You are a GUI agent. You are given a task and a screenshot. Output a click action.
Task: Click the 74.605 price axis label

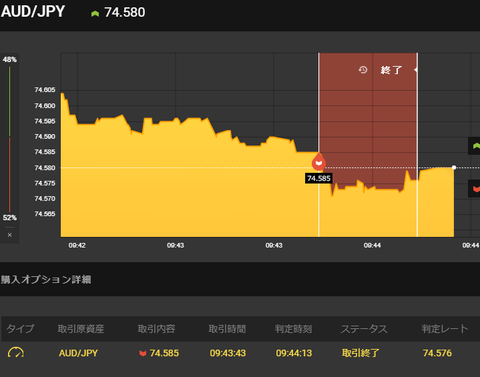pyautogui.click(x=45, y=90)
